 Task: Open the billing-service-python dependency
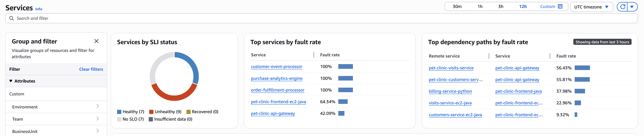450,91
